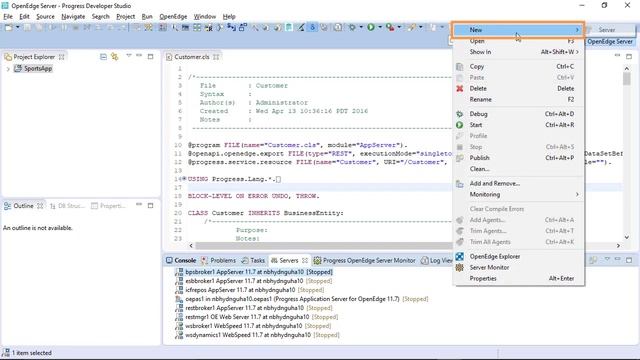
Task: Click the red Delete X icon
Action: click(x=460, y=88)
